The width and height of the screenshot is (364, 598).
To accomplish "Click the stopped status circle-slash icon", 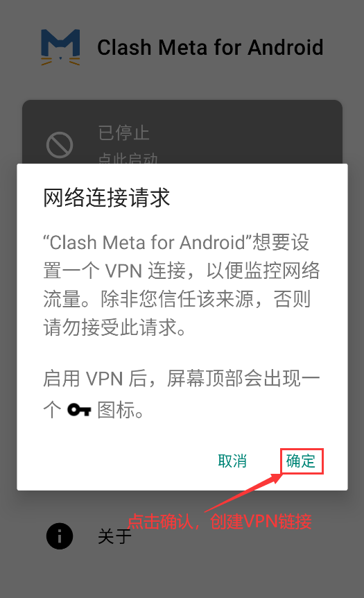I will 60,145.
